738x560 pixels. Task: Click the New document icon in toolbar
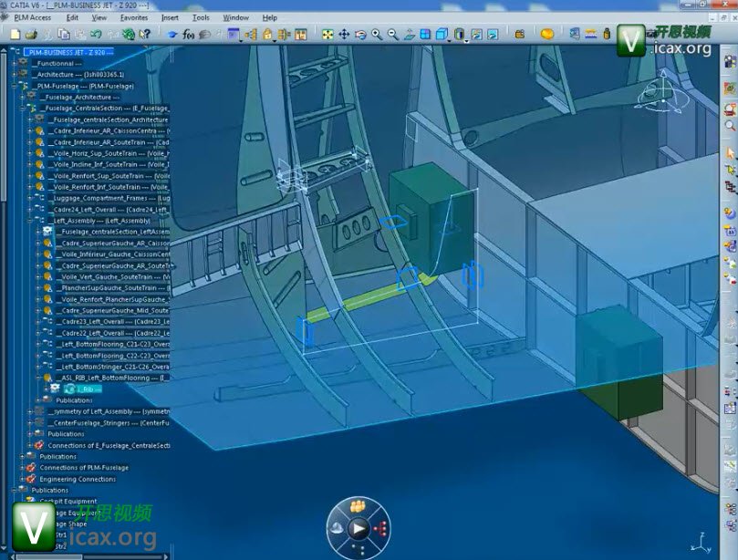click(16, 35)
